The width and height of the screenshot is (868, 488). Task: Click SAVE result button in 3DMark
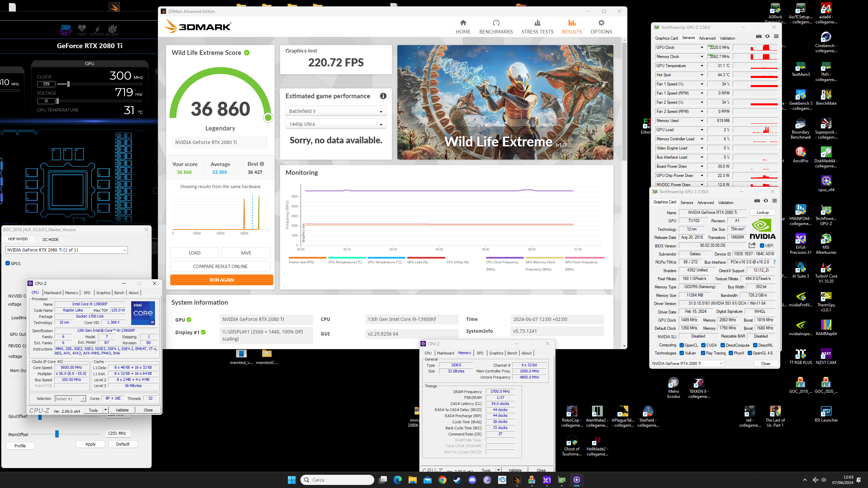pyautogui.click(x=246, y=253)
